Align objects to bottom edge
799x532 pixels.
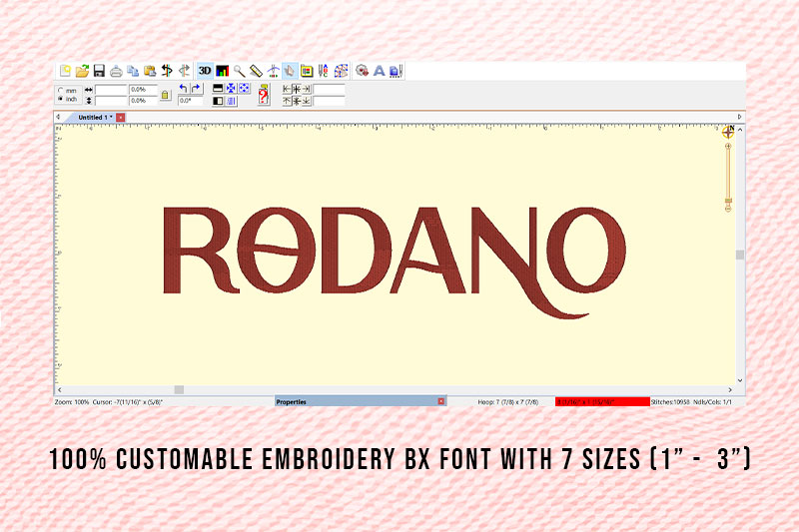(x=306, y=101)
